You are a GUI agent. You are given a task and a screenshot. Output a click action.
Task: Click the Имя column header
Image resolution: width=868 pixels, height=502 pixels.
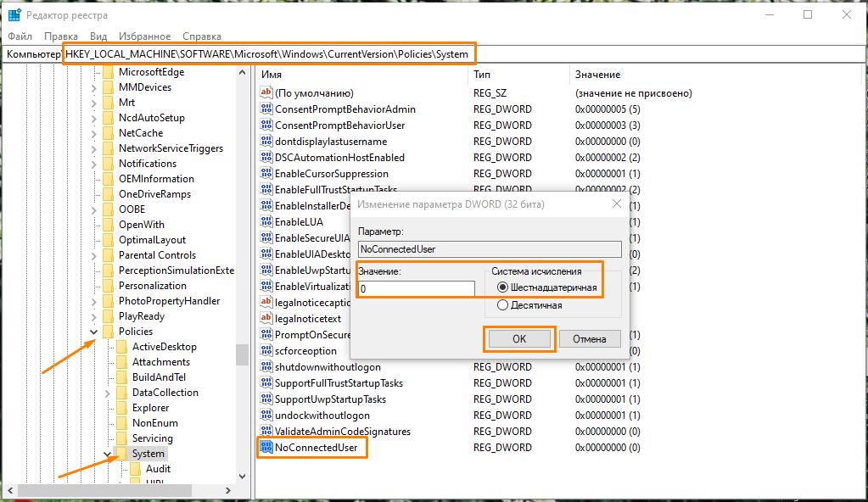click(272, 75)
